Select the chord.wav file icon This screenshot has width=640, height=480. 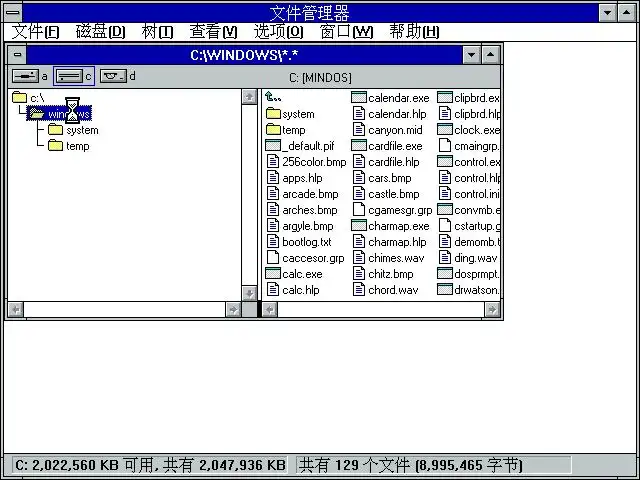point(359,290)
